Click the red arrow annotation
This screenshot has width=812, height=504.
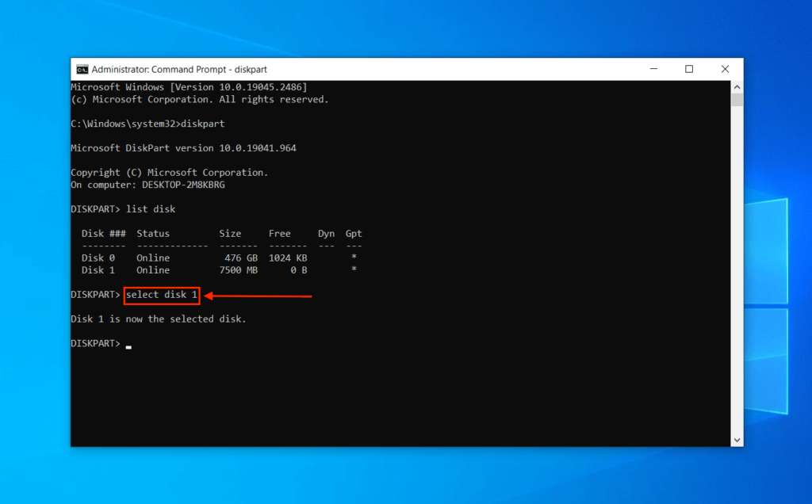click(258, 295)
